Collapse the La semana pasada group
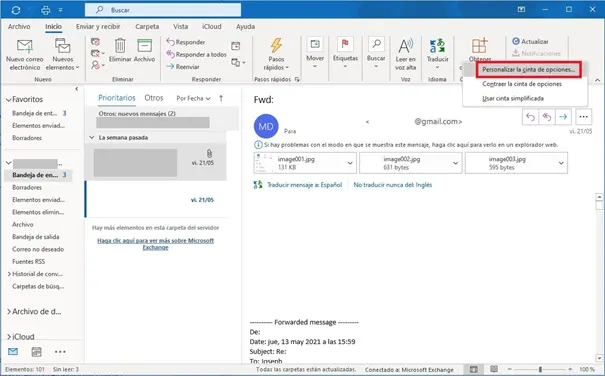 click(91, 137)
